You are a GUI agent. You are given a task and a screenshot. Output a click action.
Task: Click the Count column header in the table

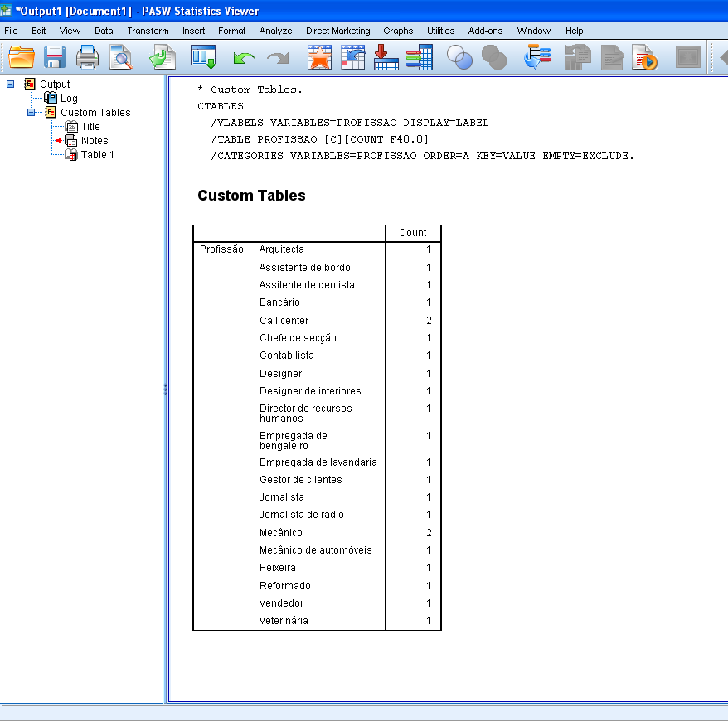pos(413,233)
